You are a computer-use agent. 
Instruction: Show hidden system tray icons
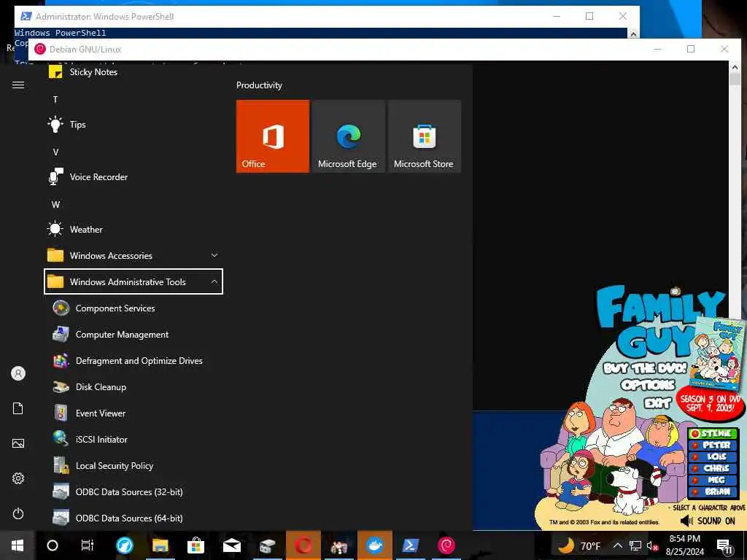pyautogui.click(x=617, y=545)
